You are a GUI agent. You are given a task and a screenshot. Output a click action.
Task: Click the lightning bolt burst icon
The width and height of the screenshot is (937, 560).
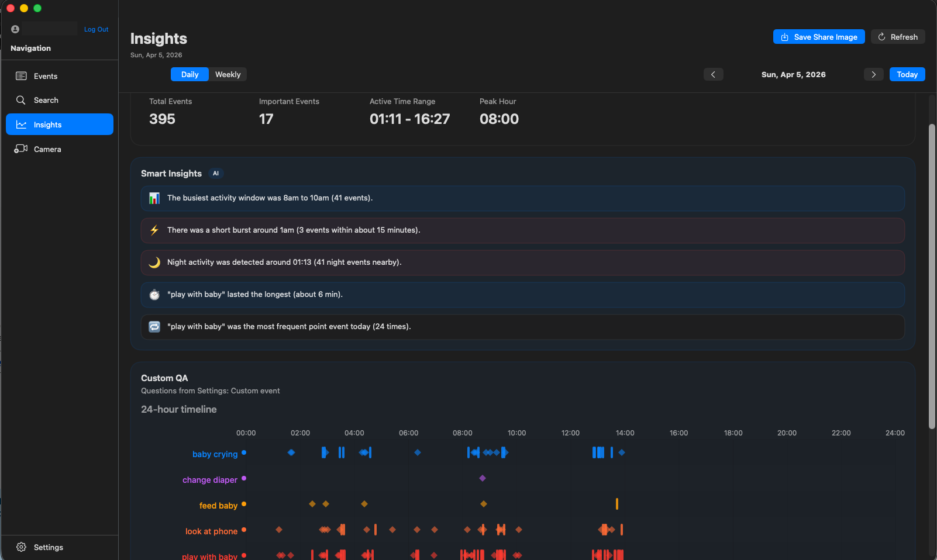(154, 230)
